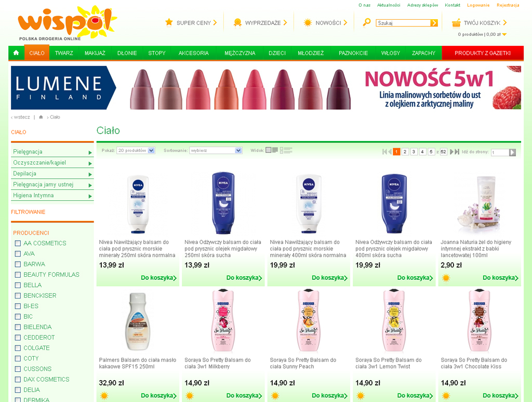Jump to the last page arrow icon

click(x=457, y=152)
